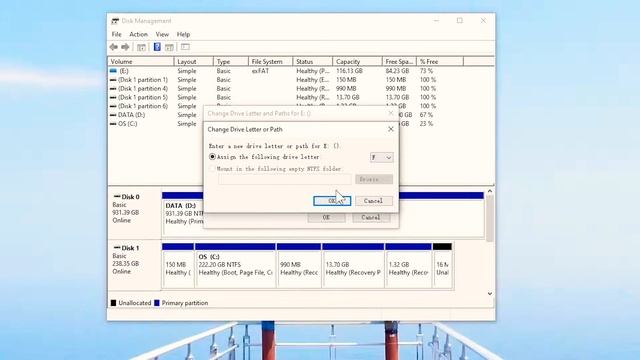Click the black Unallocated legend swatch
Viewport: 640px width, 360px height.
(x=113, y=303)
